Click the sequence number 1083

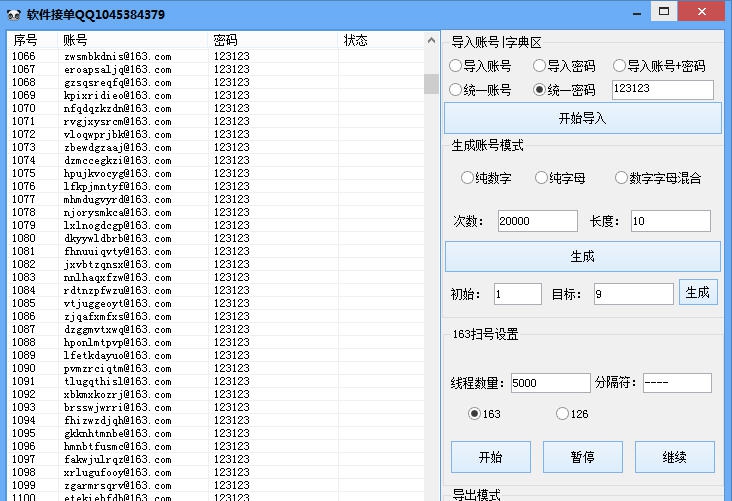click(24, 277)
